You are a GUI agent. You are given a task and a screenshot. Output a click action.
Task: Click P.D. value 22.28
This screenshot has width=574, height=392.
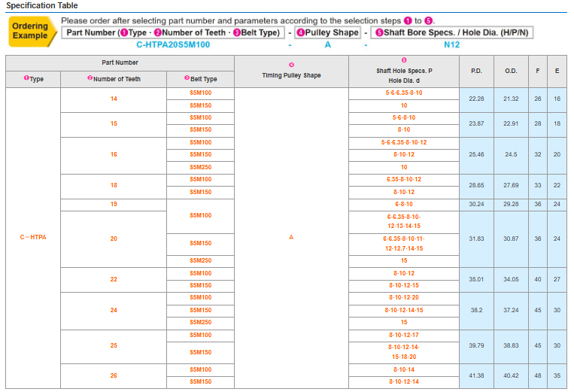[476, 99]
